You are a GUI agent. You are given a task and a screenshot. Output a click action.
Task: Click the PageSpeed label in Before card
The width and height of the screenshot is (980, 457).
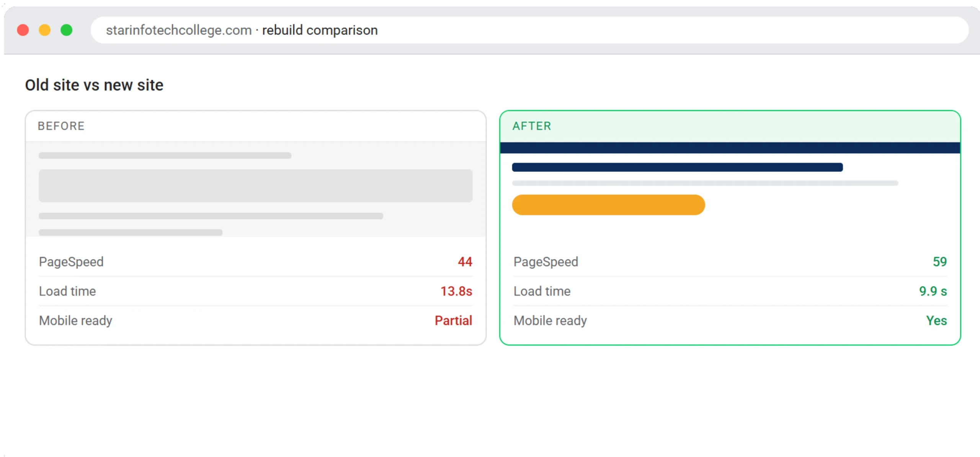(71, 262)
